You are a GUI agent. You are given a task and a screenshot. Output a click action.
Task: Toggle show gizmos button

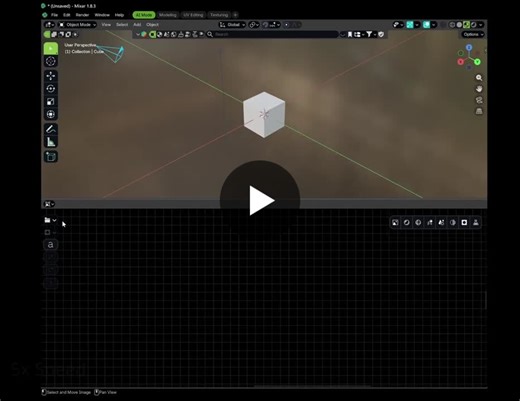(x=410, y=25)
